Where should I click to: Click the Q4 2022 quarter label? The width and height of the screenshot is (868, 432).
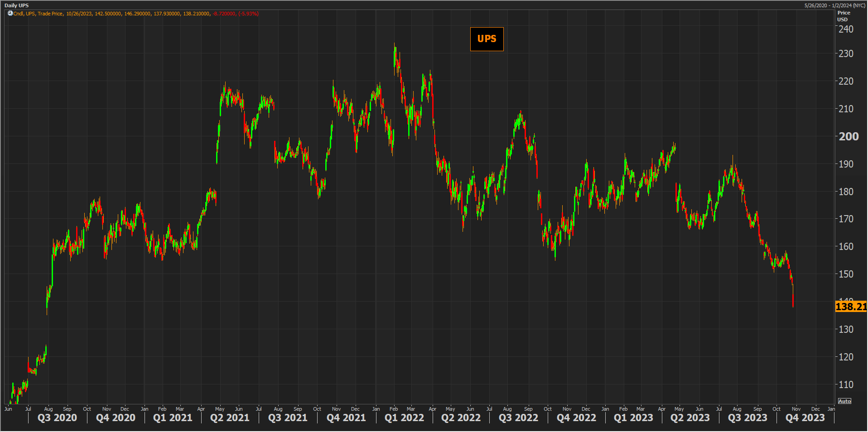576,418
